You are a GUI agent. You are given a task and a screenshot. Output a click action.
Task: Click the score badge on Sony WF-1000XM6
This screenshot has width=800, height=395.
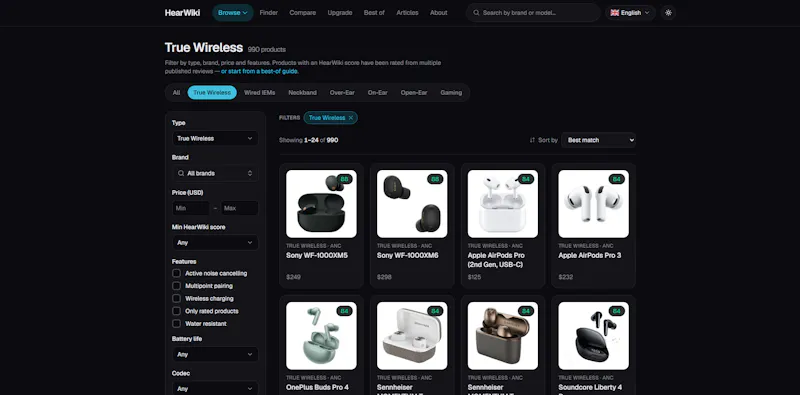[x=435, y=179]
